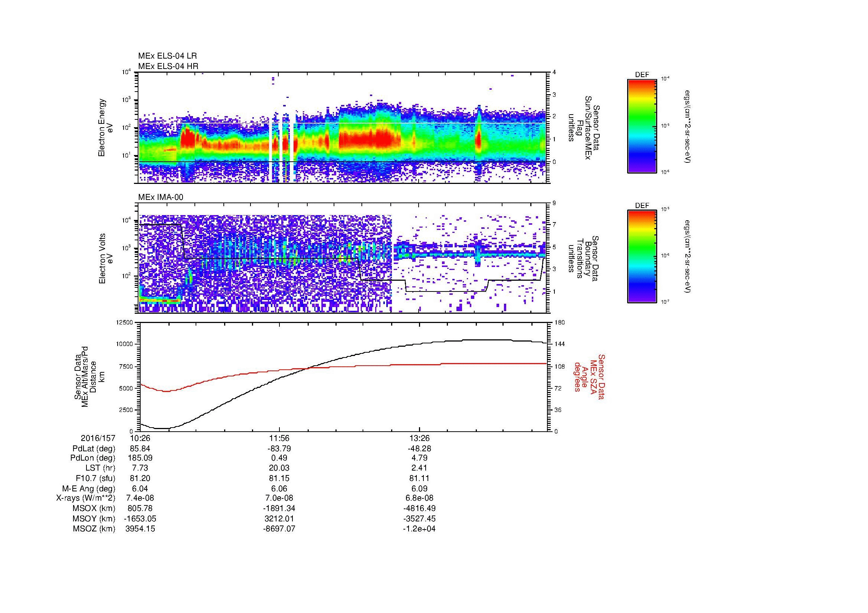Click the MSOZ value -1.2e+04
This screenshot has width=868, height=613.
pos(419,529)
